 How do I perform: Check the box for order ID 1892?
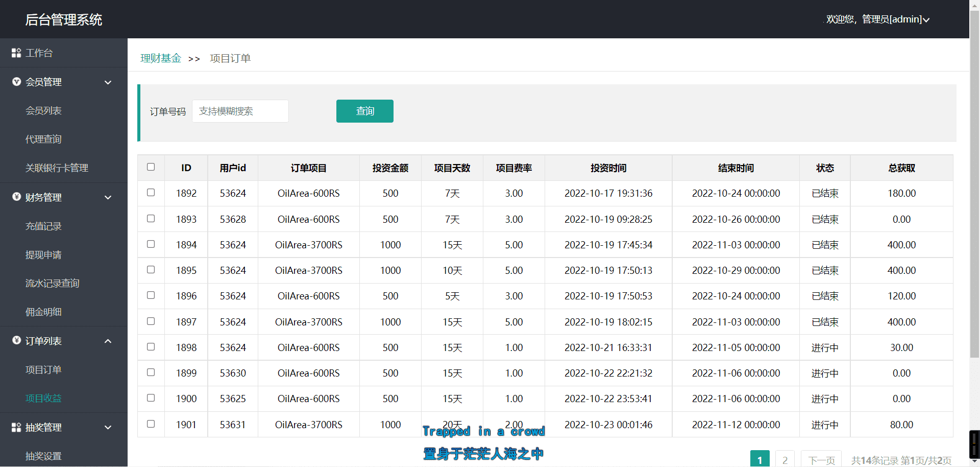[151, 193]
